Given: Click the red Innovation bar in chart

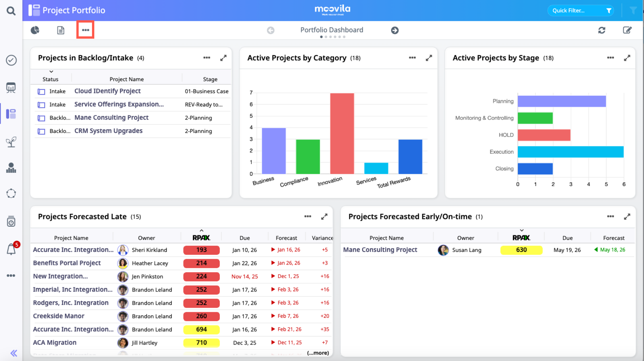Looking at the screenshot, I should click(342, 133).
